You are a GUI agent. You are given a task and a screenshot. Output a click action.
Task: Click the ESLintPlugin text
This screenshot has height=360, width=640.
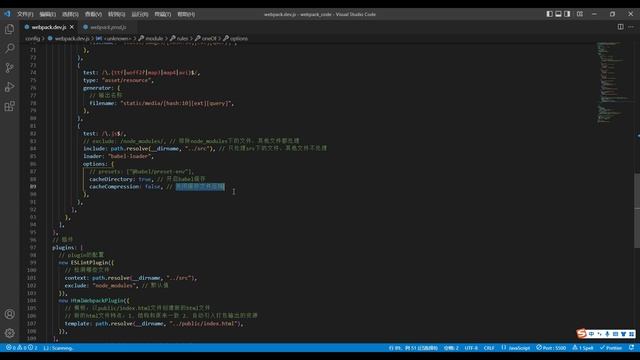89,262
